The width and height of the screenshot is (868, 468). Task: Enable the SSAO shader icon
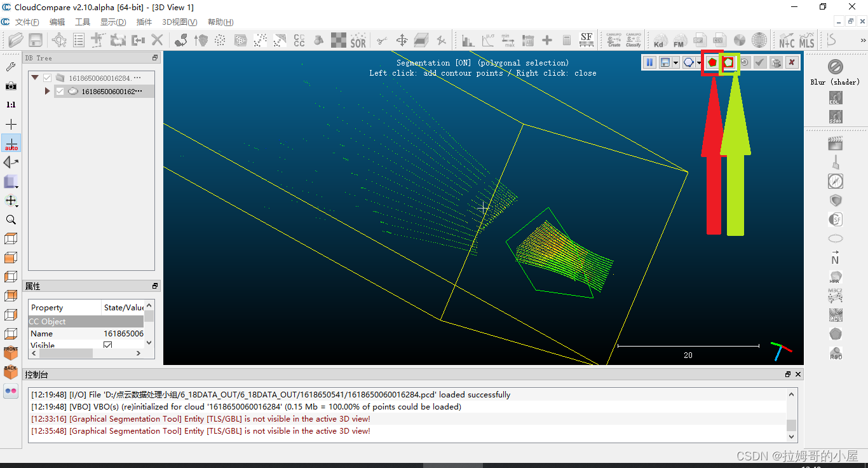[835, 117]
